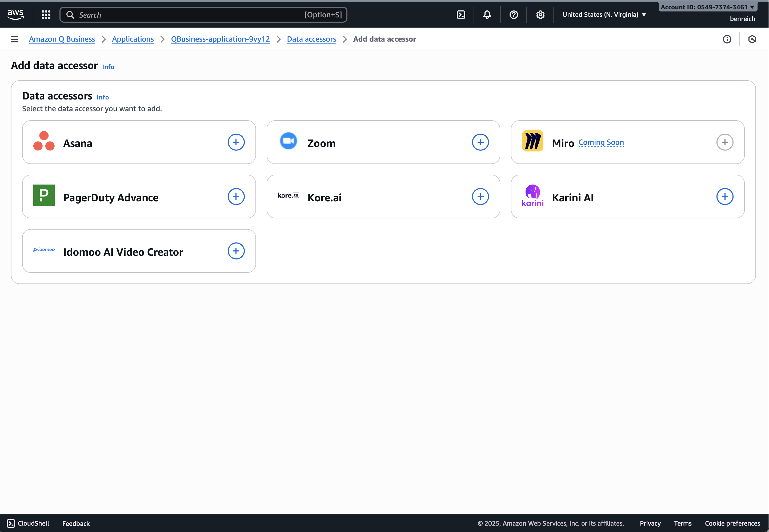Go to Data accessors breadcrumb

tap(311, 39)
